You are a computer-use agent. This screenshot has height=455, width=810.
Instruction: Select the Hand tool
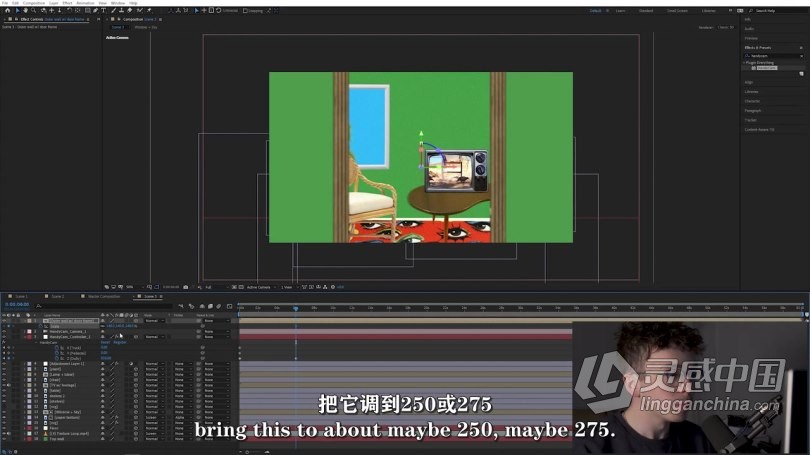click(25, 10)
